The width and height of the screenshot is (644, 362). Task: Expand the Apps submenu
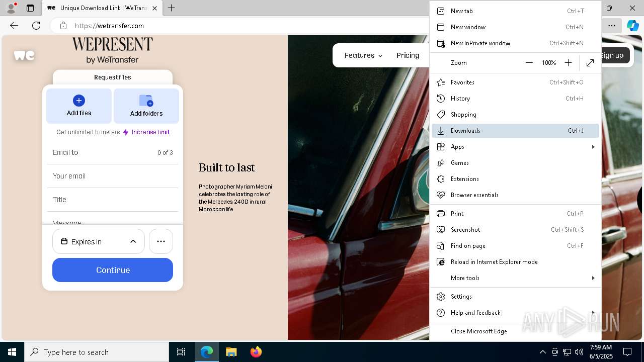pos(515,147)
